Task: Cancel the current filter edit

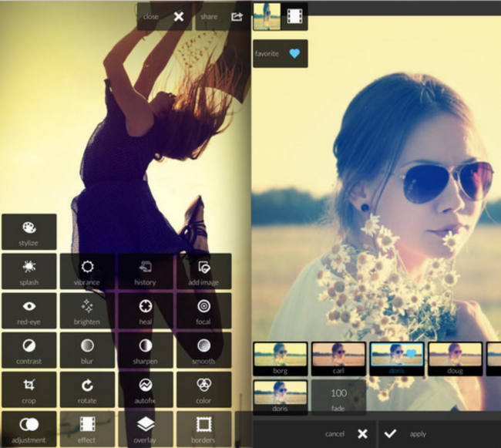Action: pyautogui.click(x=346, y=434)
